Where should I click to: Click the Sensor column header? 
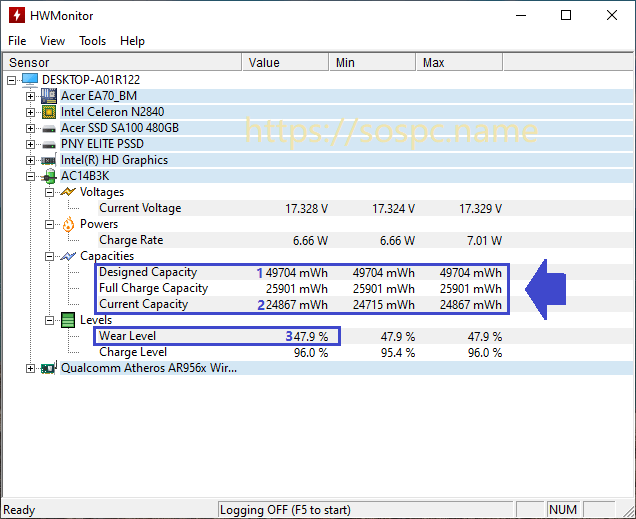tap(120, 63)
